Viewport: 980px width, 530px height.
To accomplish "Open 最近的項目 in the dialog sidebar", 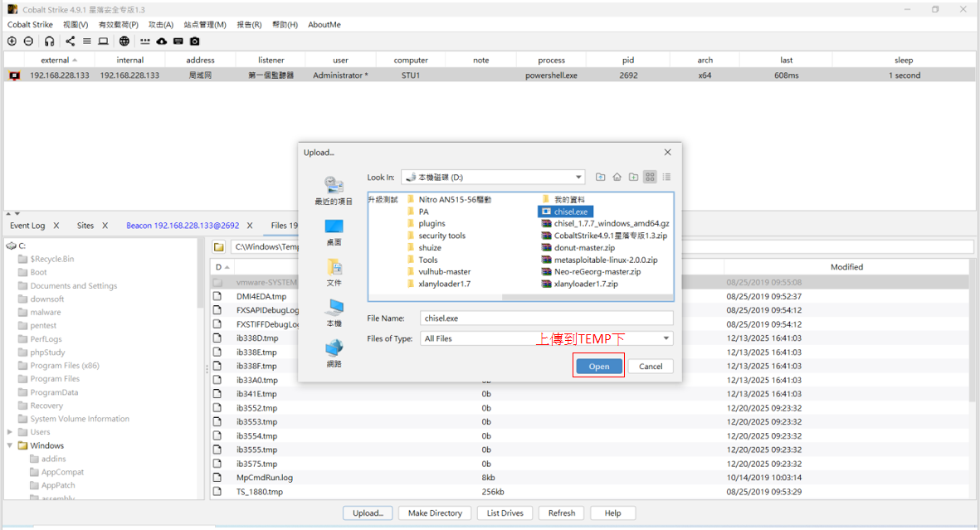I will pyautogui.click(x=334, y=191).
